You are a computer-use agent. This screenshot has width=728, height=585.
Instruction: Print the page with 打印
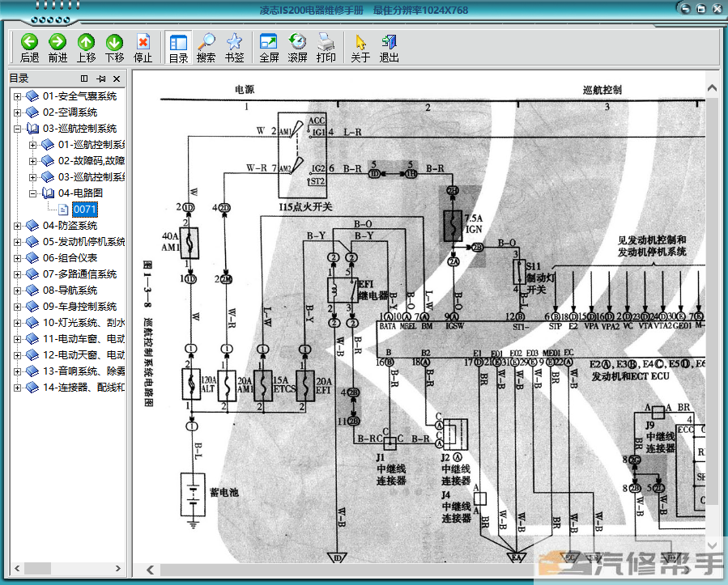(326, 47)
